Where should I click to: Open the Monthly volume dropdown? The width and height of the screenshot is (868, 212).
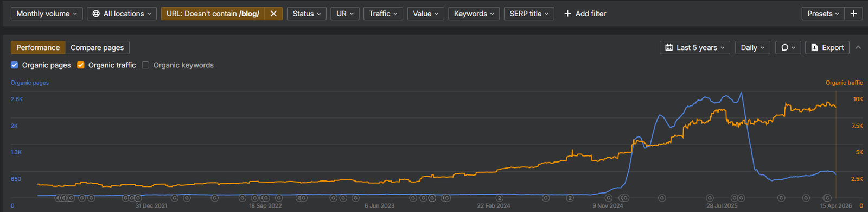[x=47, y=14]
